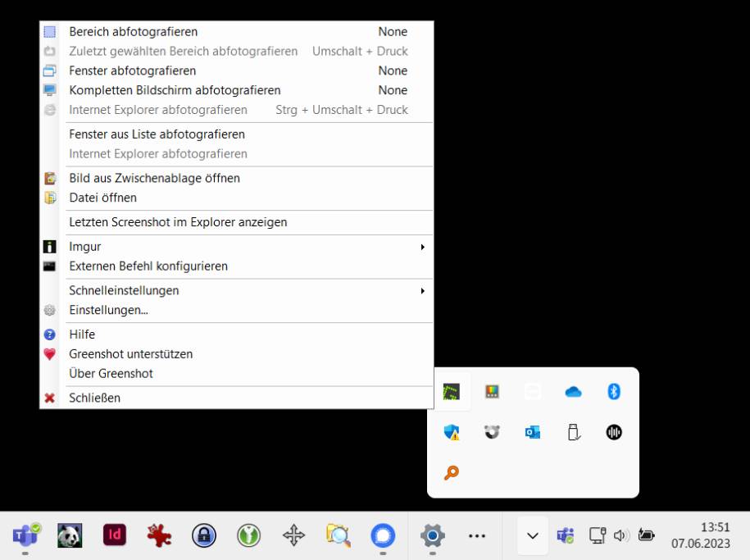Viewport: 750px width, 560px height.
Task: Open the Windows Security shield tray icon
Action: pyautogui.click(x=450, y=432)
